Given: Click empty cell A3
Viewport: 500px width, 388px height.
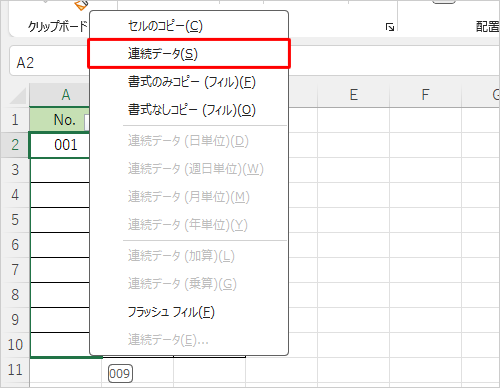Looking at the screenshot, I should (60, 170).
